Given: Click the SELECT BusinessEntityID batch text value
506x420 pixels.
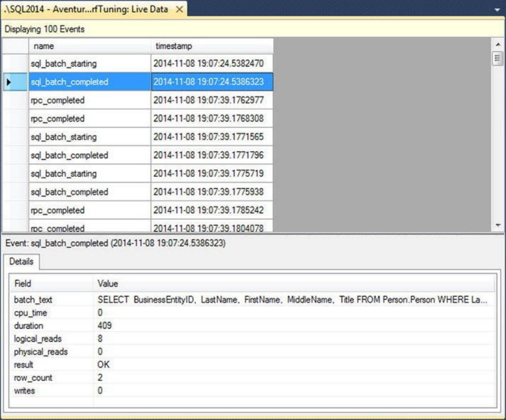Looking at the screenshot, I should click(x=292, y=300).
